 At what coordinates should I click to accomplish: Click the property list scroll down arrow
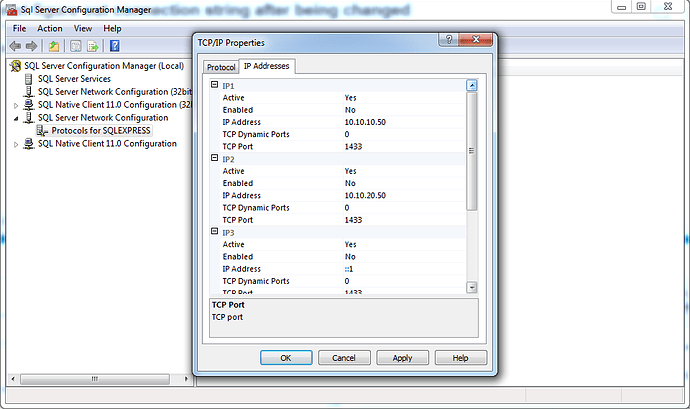tap(472, 287)
